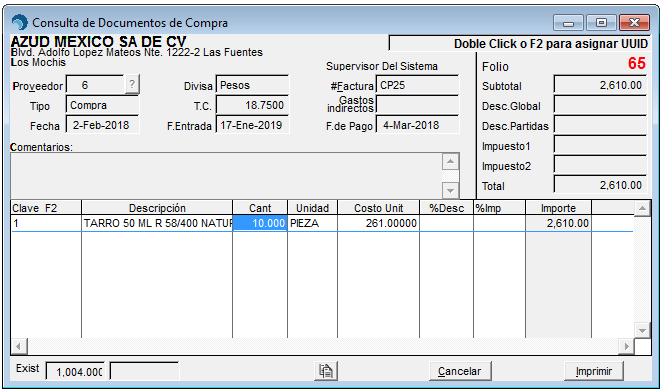
Task: Click the Importe column header
Action: (x=559, y=208)
